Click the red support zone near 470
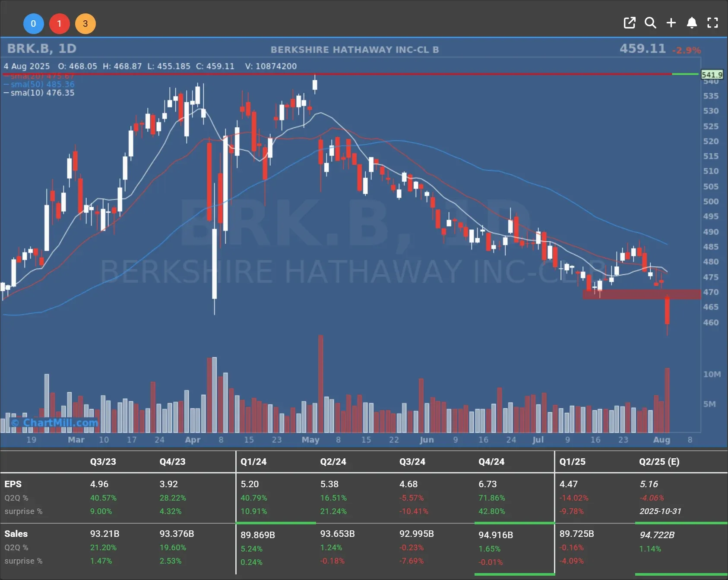The image size is (728, 580). point(642,294)
